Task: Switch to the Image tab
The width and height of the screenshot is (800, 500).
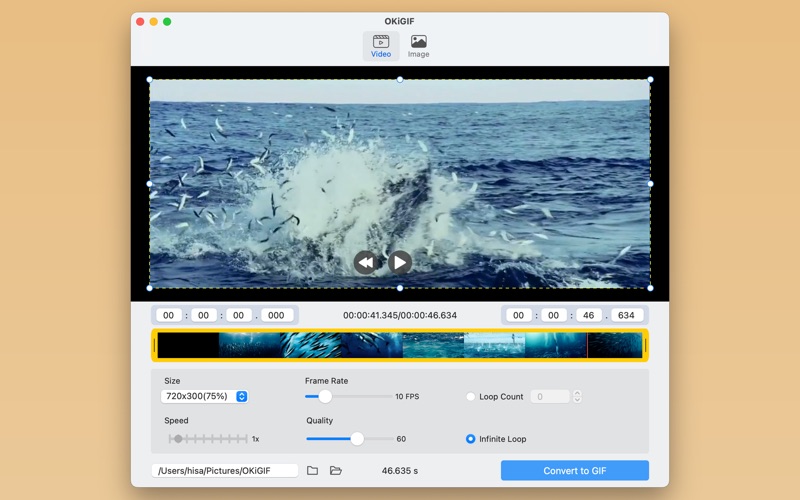Action: [x=418, y=46]
